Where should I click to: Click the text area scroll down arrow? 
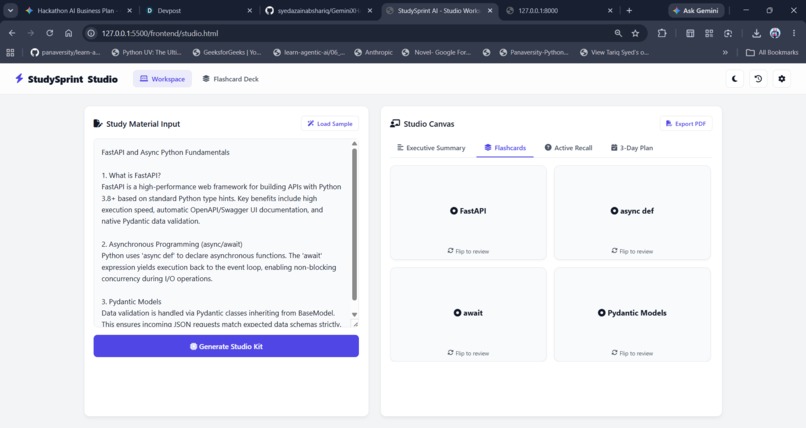[354, 314]
